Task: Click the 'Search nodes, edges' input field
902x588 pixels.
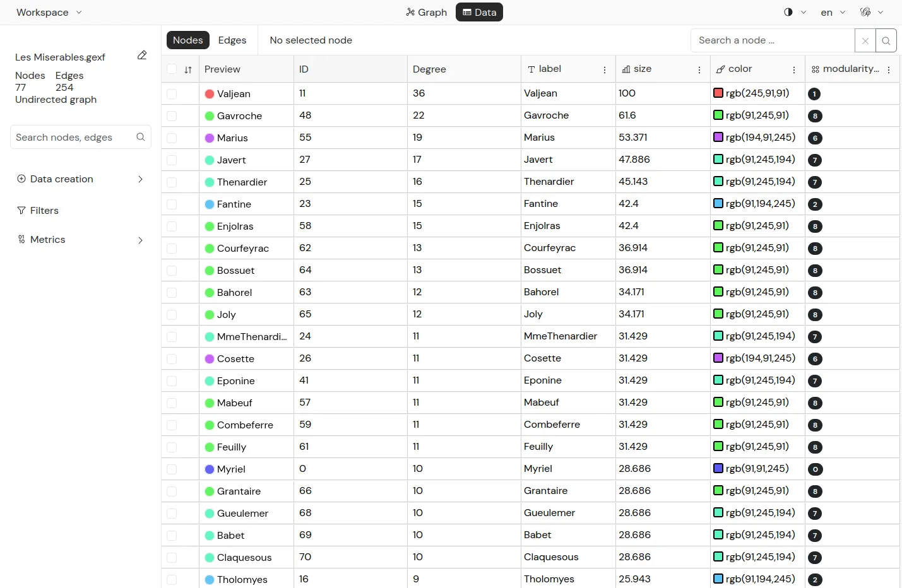Action: (73, 137)
